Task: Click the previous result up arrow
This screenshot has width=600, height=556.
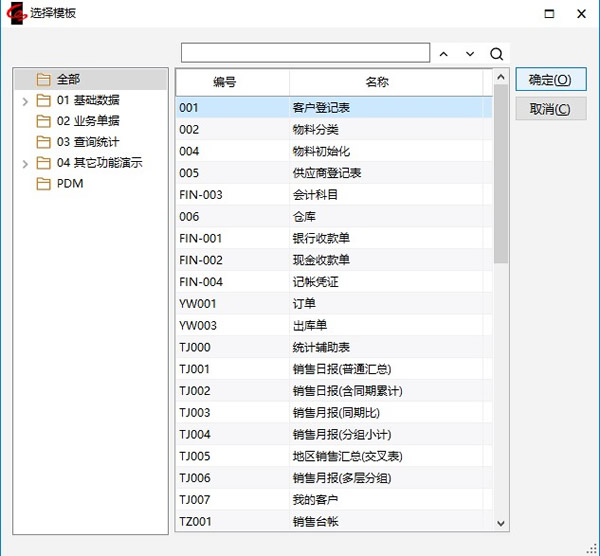Action: 444,54
